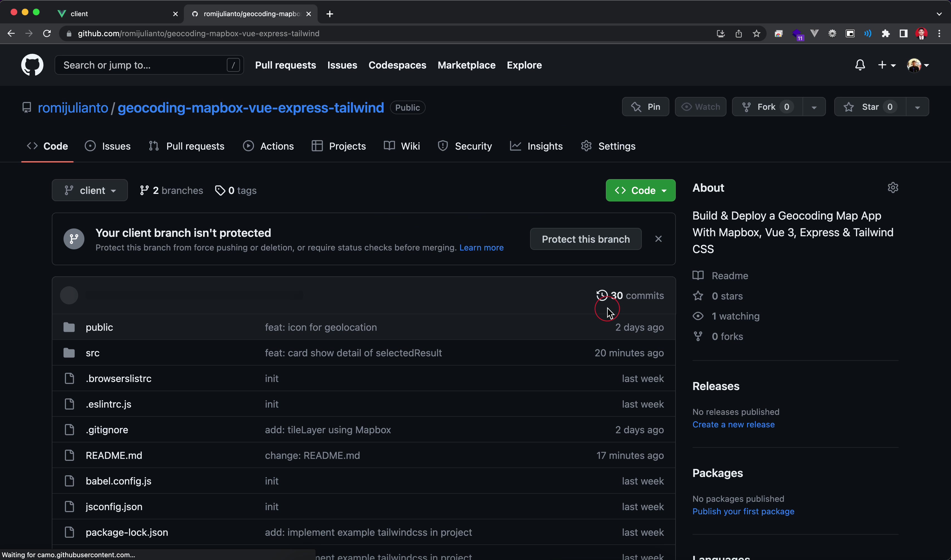Pin this repository to profile

(x=645, y=107)
